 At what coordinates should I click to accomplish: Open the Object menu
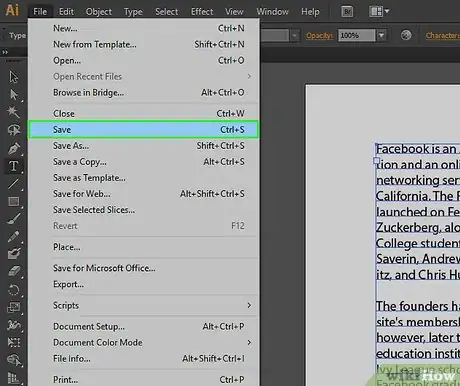99,12
